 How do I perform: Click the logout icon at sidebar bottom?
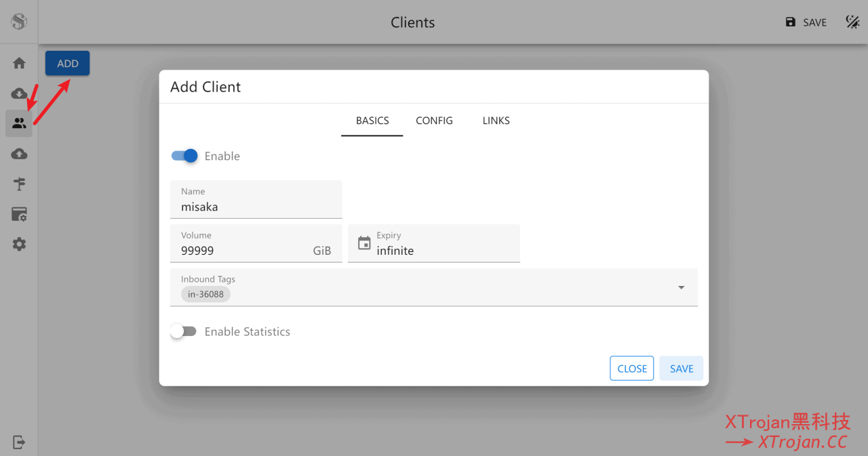tap(19, 442)
